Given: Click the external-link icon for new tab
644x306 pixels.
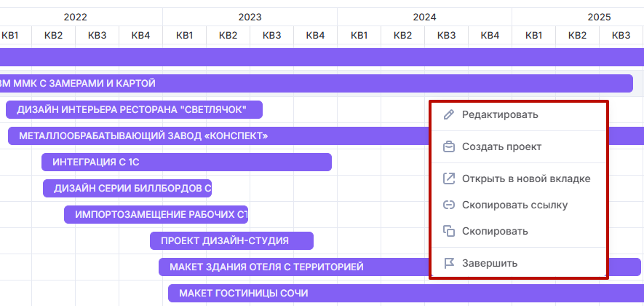Looking at the screenshot, I should (449, 178).
